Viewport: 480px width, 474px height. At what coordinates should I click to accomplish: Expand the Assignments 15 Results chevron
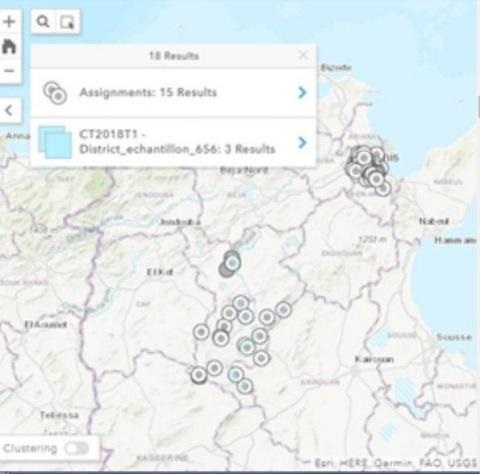302,92
